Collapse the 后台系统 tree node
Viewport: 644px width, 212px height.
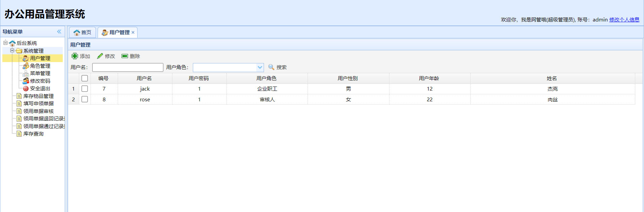point(5,43)
